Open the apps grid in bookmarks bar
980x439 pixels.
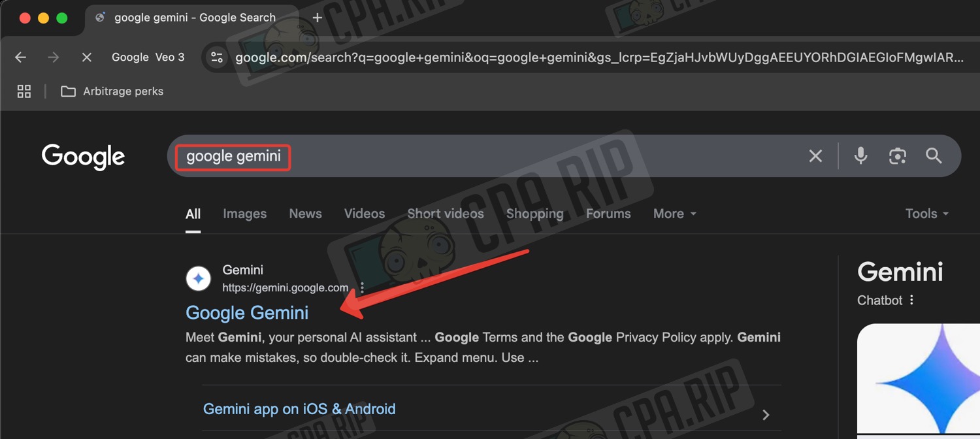(24, 91)
